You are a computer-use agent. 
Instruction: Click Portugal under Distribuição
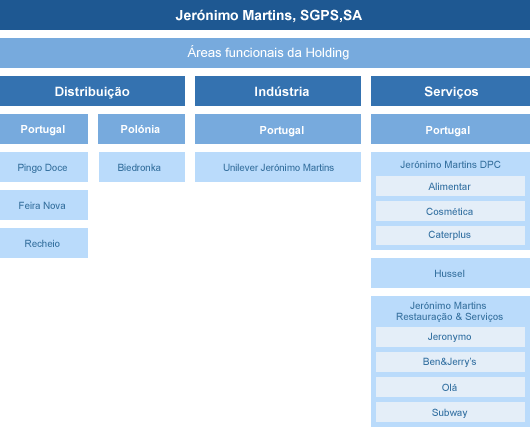pyautogui.click(x=44, y=129)
